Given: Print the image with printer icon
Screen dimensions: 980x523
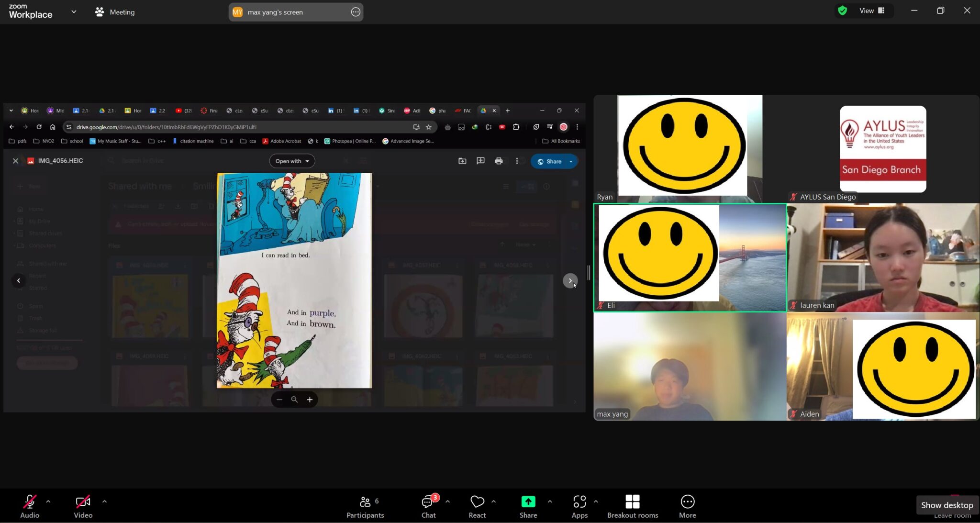Looking at the screenshot, I should [499, 161].
